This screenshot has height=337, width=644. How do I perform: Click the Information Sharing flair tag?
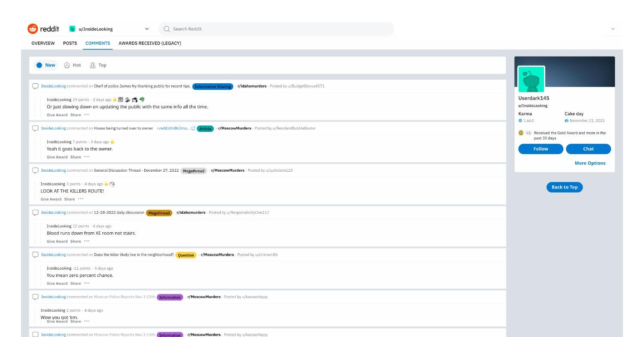[x=213, y=86]
